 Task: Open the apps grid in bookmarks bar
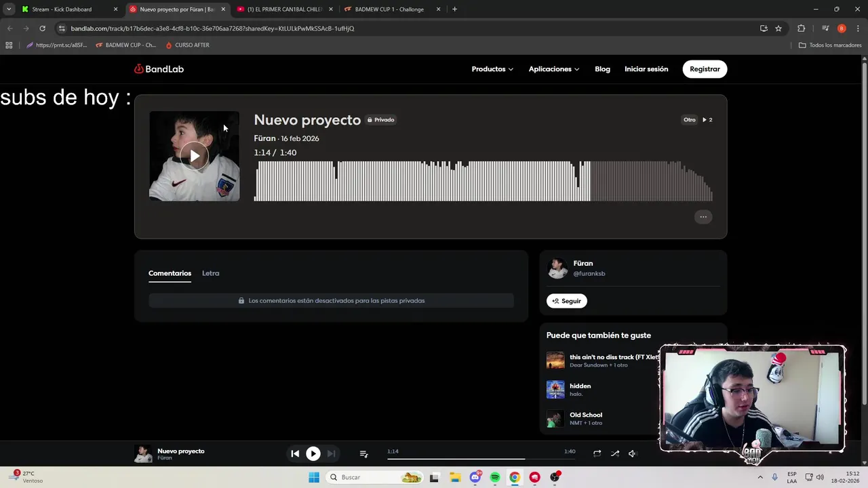click(x=9, y=45)
